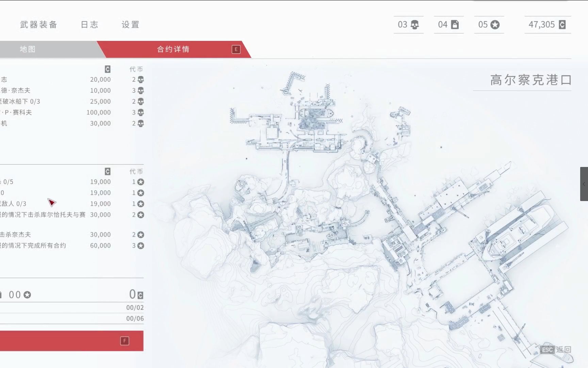Image resolution: width=588 pixels, height=368 pixels.
Task: Click the star token on 敌人 0/3 row
Action: pos(141,204)
